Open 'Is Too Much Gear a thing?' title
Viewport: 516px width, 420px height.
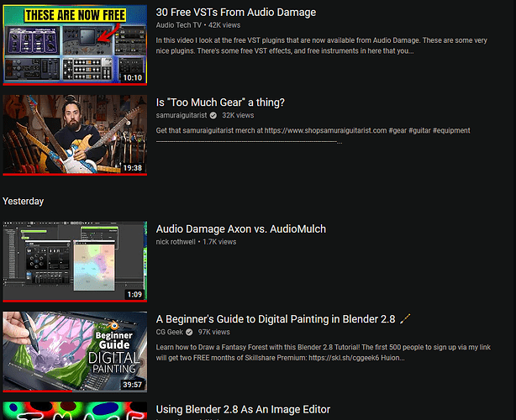[220, 102]
